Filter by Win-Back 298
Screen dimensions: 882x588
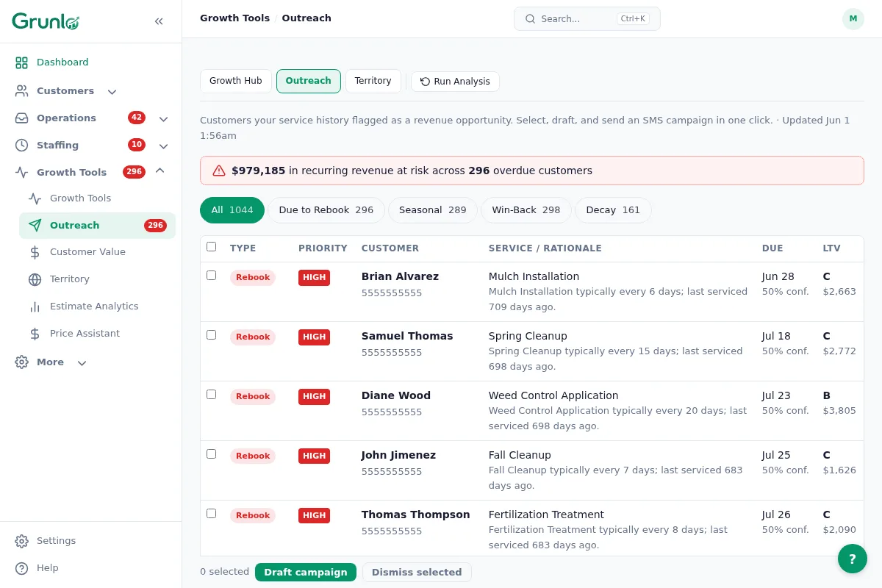click(x=526, y=210)
